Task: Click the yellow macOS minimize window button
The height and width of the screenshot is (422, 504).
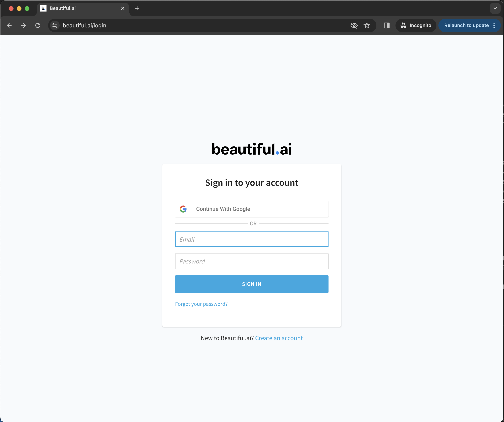Action: click(x=19, y=8)
